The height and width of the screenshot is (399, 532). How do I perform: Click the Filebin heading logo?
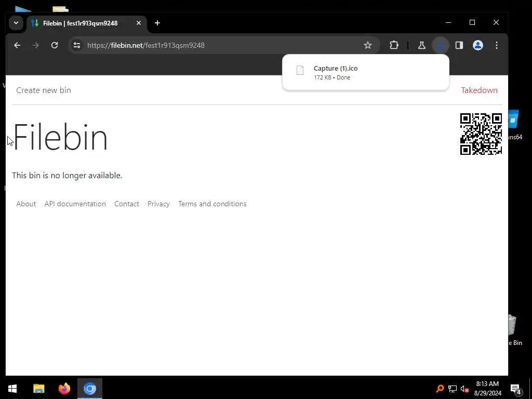click(x=60, y=137)
